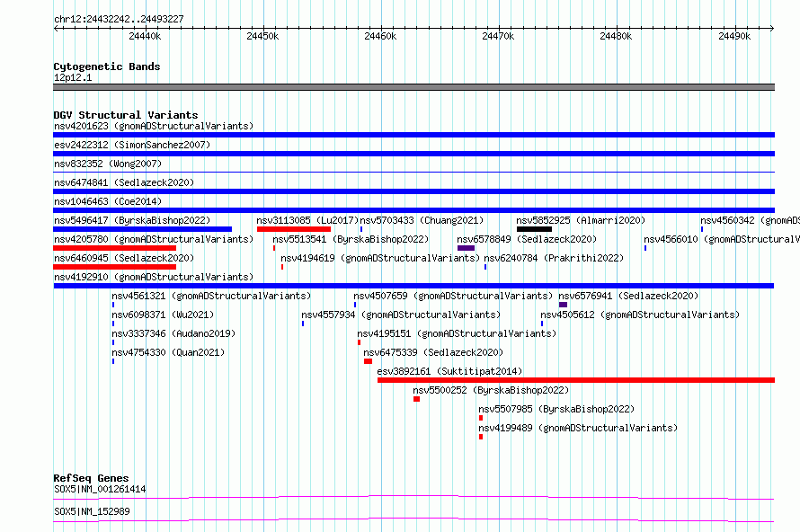Select nsv4557934 gnomAD variant label
800x532 pixels.
(401, 315)
